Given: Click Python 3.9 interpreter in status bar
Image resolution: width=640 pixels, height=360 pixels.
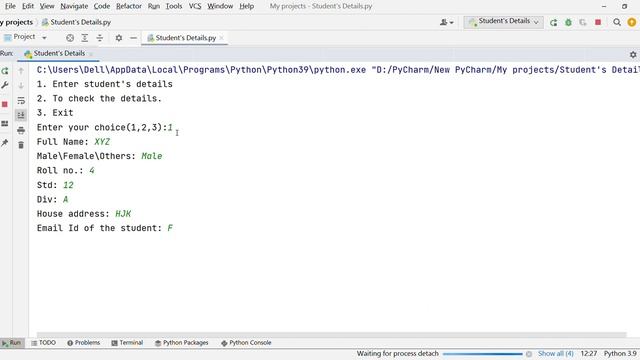Looking at the screenshot, I should (x=620, y=353).
